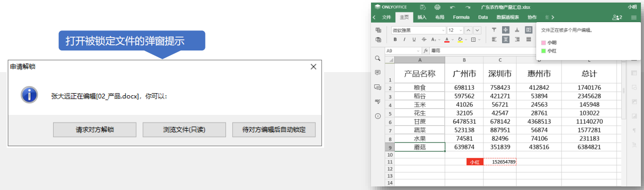The width and height of the screenshot is (644, 190).
Task: Toggle italic formatting
Action: coord(405,39)
